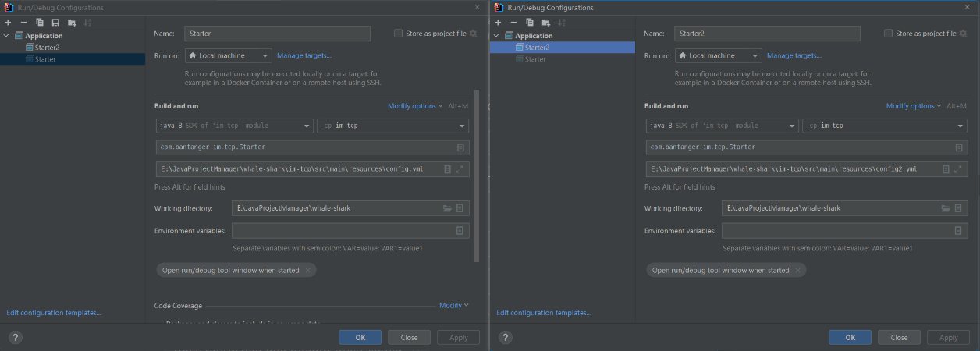
Task: Click Save Configuration icon in the toolbar
Action: (x=55, y=23)
